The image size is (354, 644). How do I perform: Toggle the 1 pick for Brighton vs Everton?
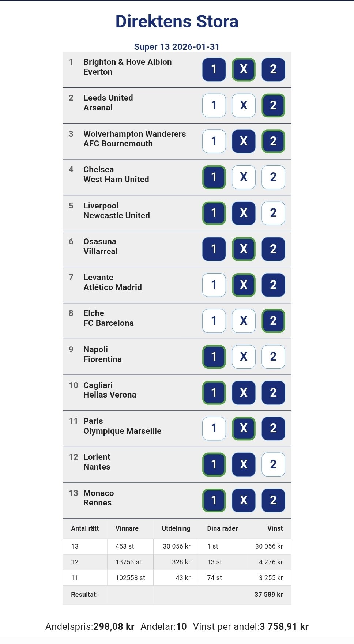click(214, 69)
